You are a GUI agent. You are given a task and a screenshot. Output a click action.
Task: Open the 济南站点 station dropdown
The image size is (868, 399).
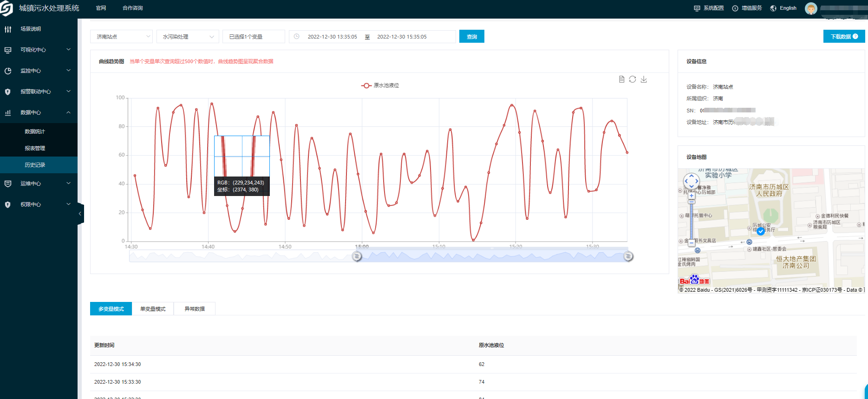coord(122,37)
